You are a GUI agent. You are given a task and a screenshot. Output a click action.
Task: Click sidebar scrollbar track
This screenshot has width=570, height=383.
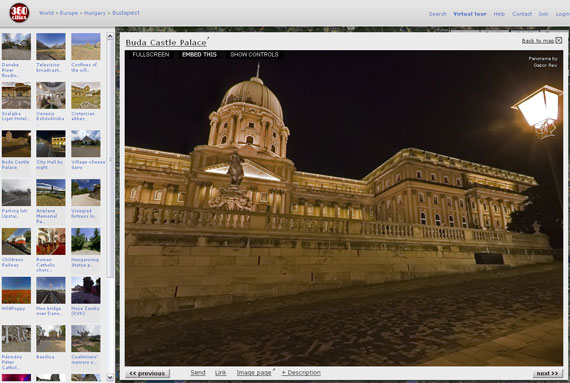[110, 206]
